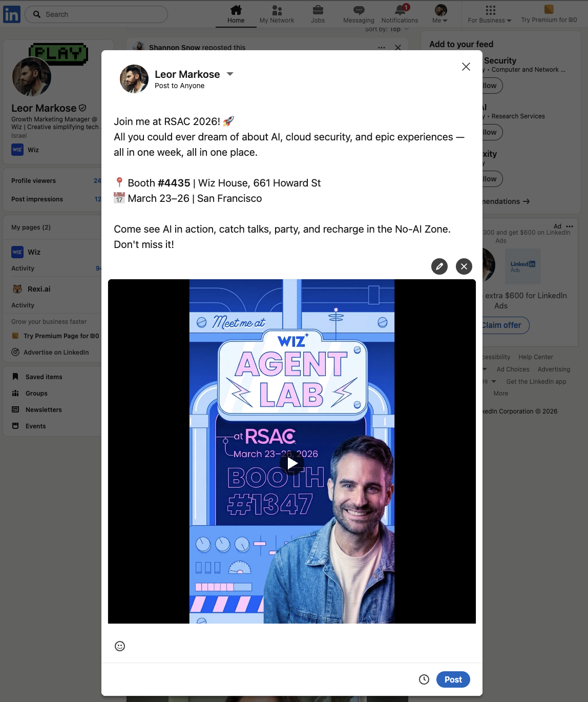Open the Me profile dropdown
Viewport: 588px width, 702px height.
click(440, 14)
